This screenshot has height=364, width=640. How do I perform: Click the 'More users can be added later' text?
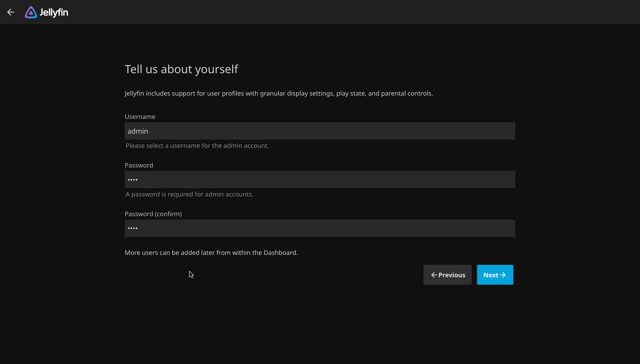coord(211,253)
